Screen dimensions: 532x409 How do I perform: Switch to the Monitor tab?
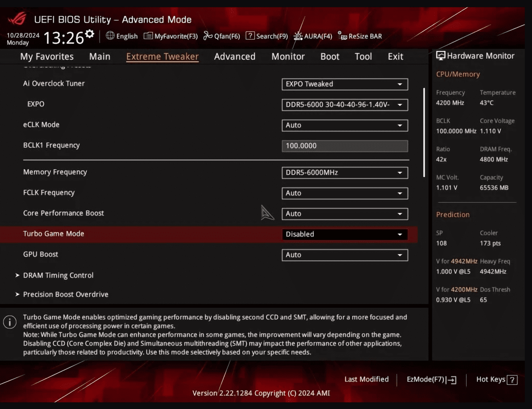coord(288,56)
